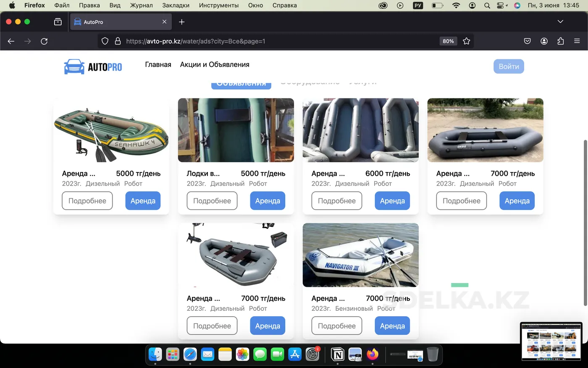Open a new tab with the plus icon
588x368 pixels.
click(x=182, y=22)
